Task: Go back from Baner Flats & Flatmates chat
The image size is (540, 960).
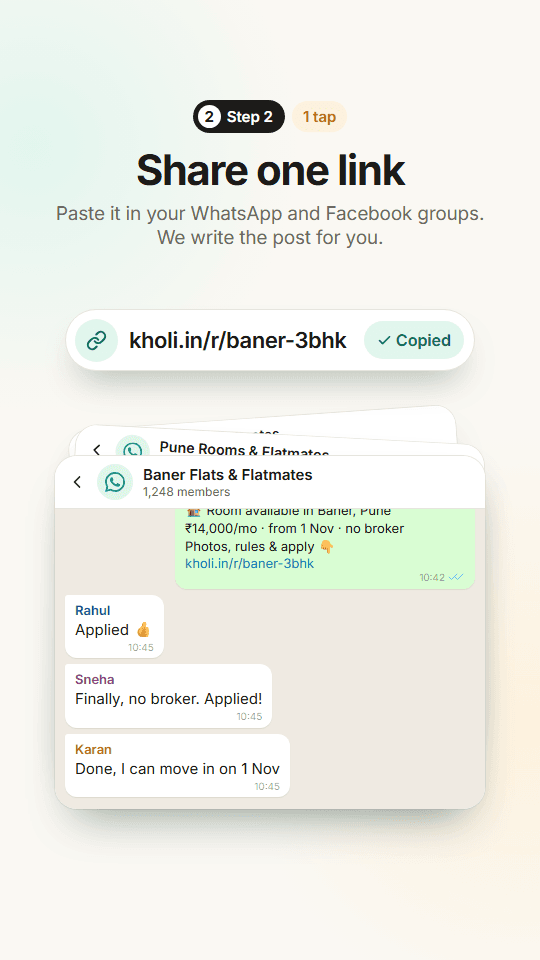Action: [x=77, y=482]
